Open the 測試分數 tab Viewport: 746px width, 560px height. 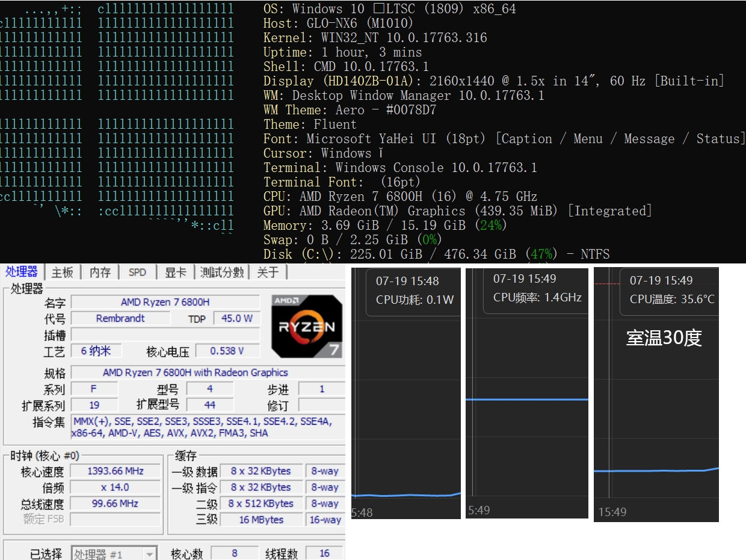coord(222,272)
